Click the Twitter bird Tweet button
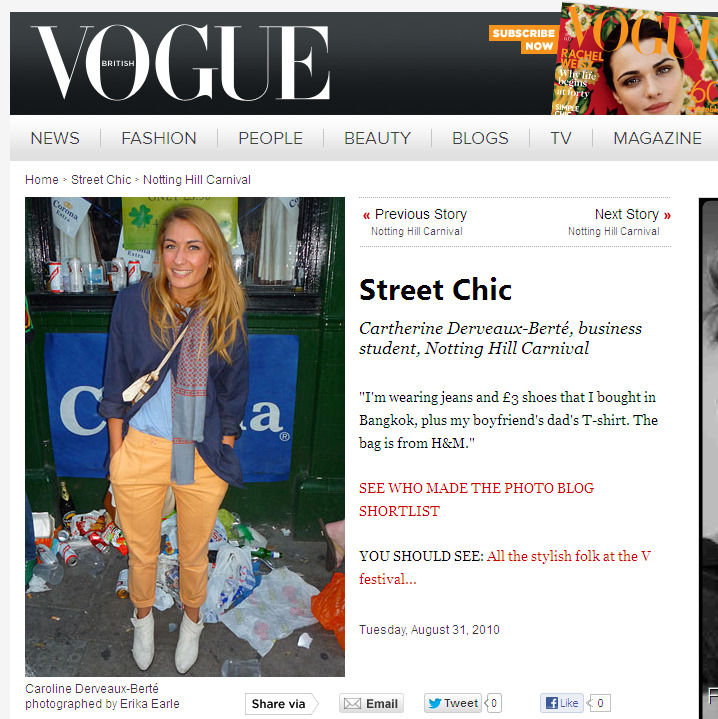 (x=453, y=703)
